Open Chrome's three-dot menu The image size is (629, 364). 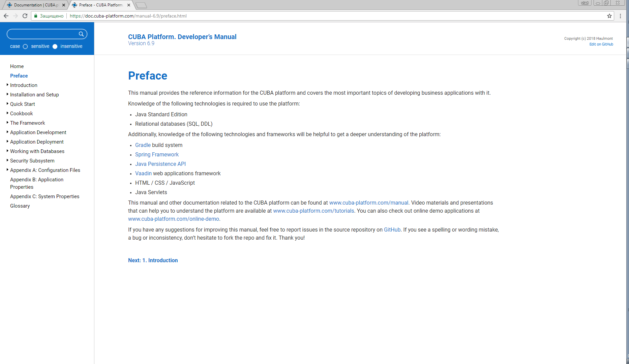pos(621,16)
